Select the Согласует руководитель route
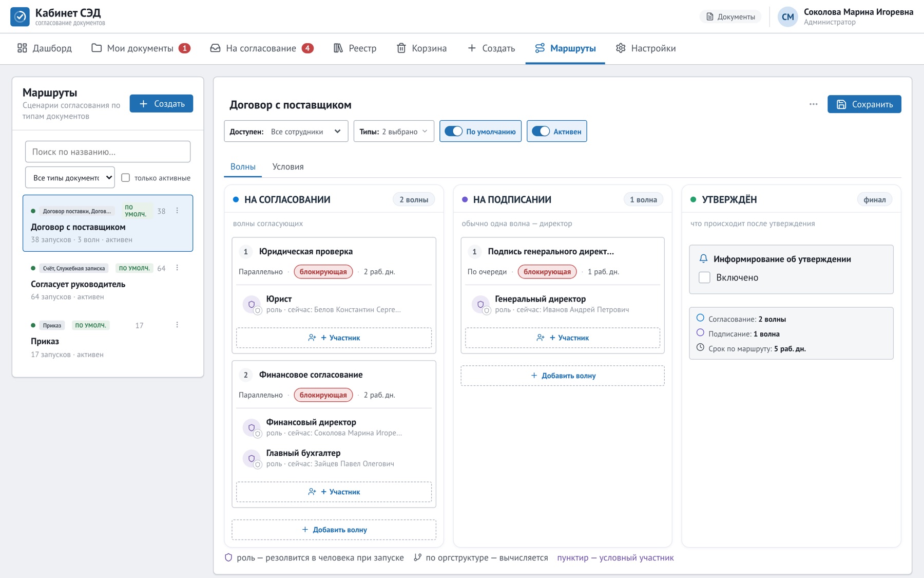924x578 pixels. click(x=108, y=282)
